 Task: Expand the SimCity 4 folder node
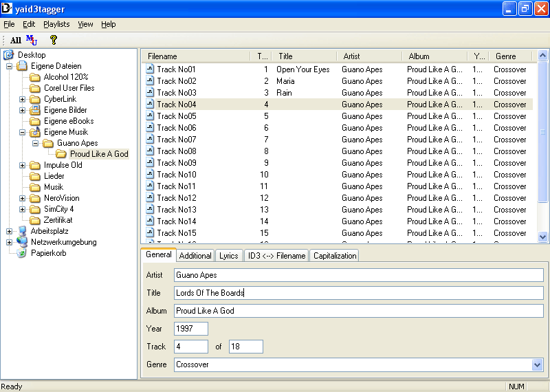tap(23, 209)
